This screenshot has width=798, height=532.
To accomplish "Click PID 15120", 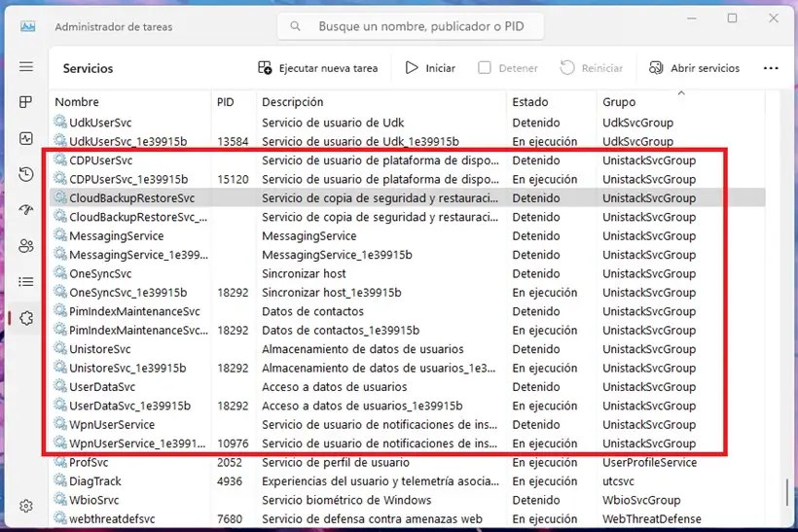I will point(233,179).
